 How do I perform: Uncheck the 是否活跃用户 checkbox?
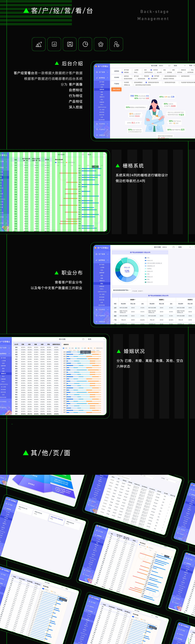coord(149,79)
